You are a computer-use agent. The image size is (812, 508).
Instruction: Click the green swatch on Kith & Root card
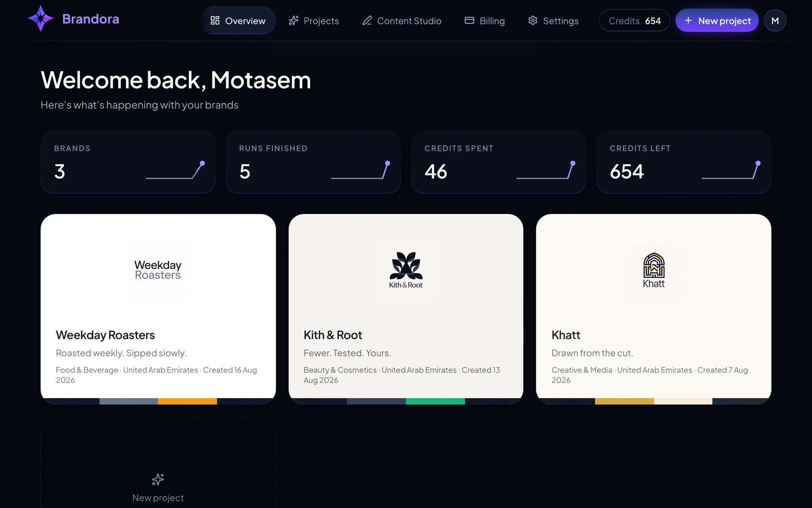click(435, 401)
